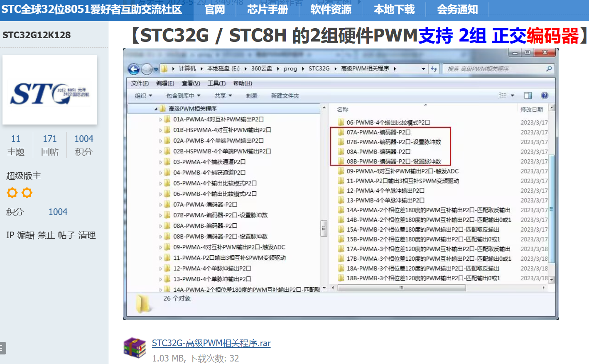Click the 禁止 moderation link
The image size is (589, 364).
46,235
